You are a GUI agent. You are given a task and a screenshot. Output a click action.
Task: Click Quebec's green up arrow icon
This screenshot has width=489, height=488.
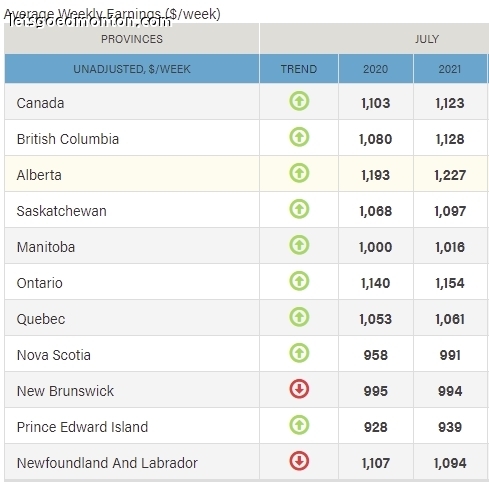click(299, 317)
